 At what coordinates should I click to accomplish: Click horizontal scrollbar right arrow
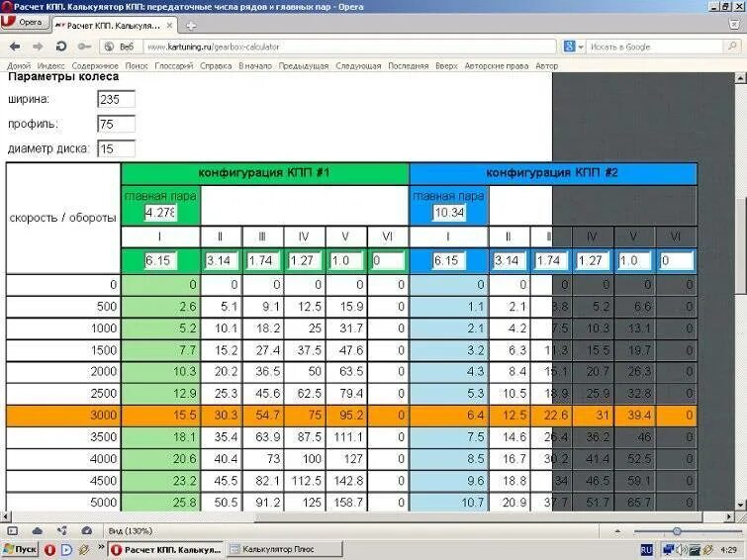[x=729, y=516]
